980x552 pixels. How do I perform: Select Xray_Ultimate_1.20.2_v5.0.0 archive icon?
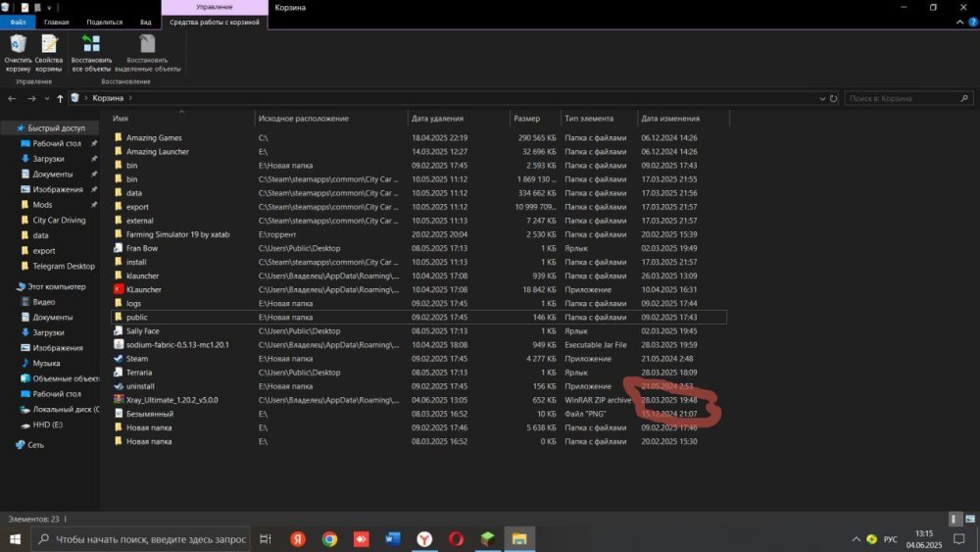point(119,400)
